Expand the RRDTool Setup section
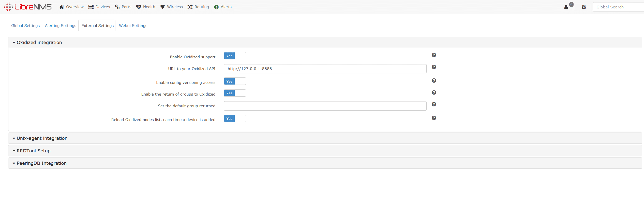 tap(325, 151)
